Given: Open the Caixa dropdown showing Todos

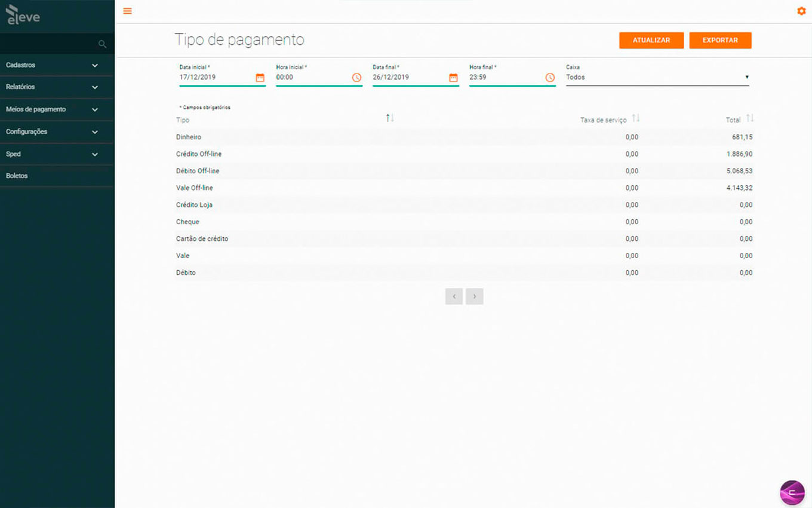Looking at the screenshot, I should 657,77.
